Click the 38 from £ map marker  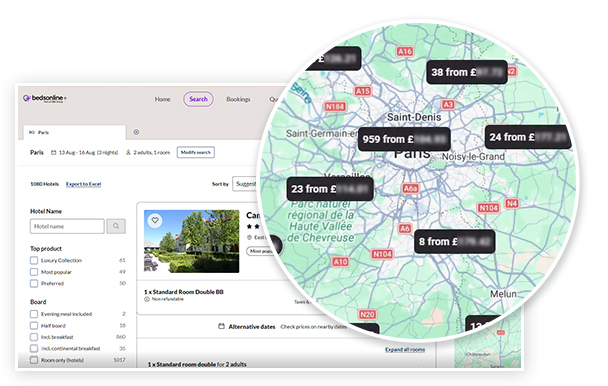[467, 72]
